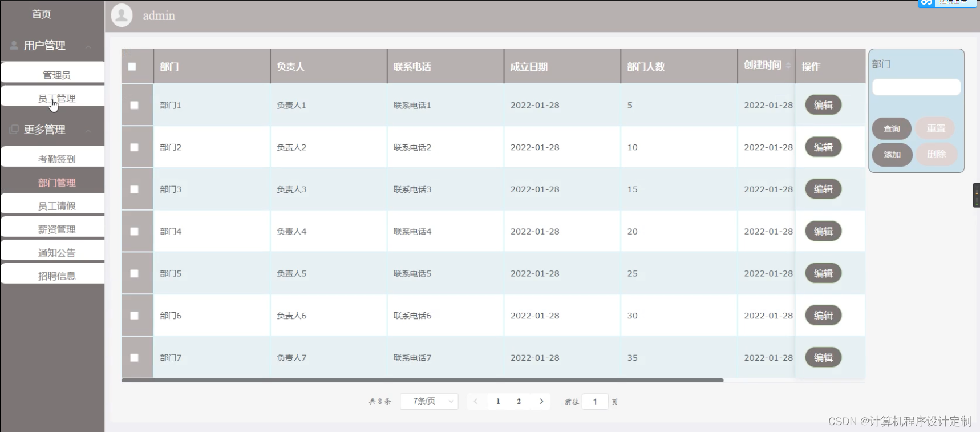980x432 pixels.
Task: Go to the previous page arrow
Action: click(x=476, y=401)
